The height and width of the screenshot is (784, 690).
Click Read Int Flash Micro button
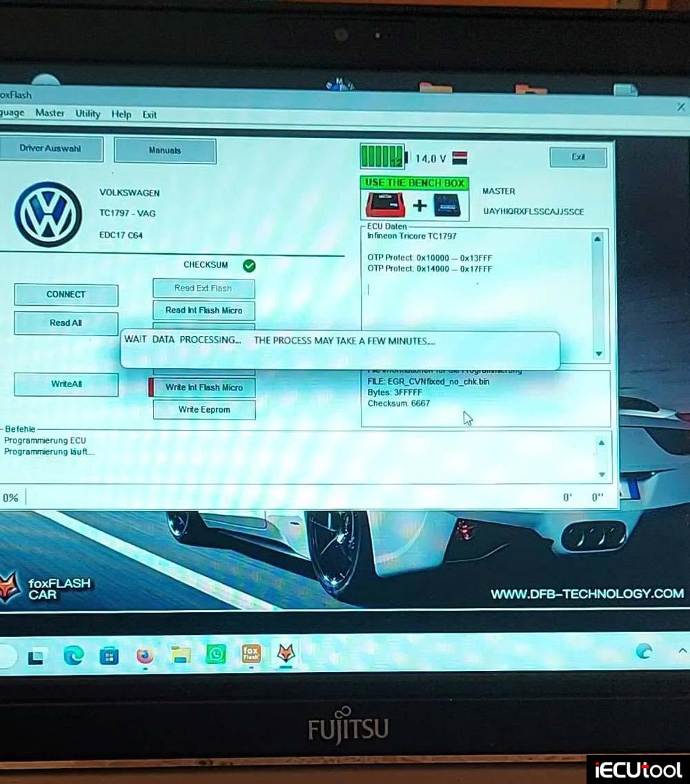(x=204, y=311)
